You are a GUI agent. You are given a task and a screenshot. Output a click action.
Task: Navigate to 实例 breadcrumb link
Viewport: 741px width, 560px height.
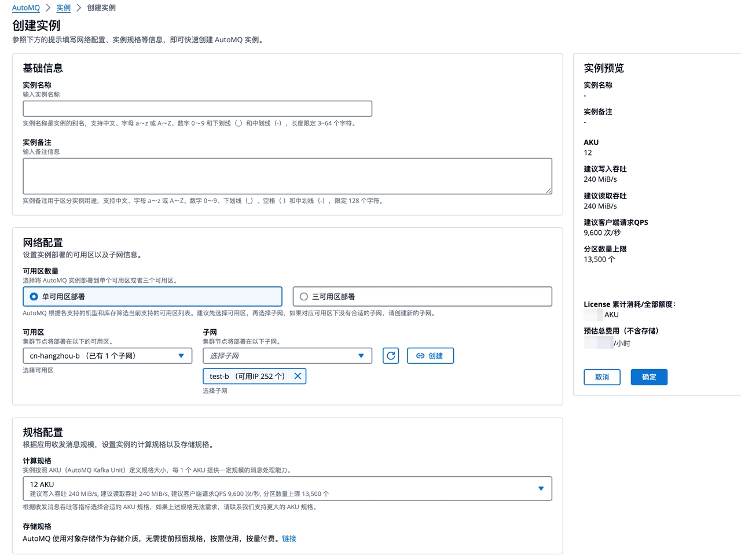[x=63, y=8]
